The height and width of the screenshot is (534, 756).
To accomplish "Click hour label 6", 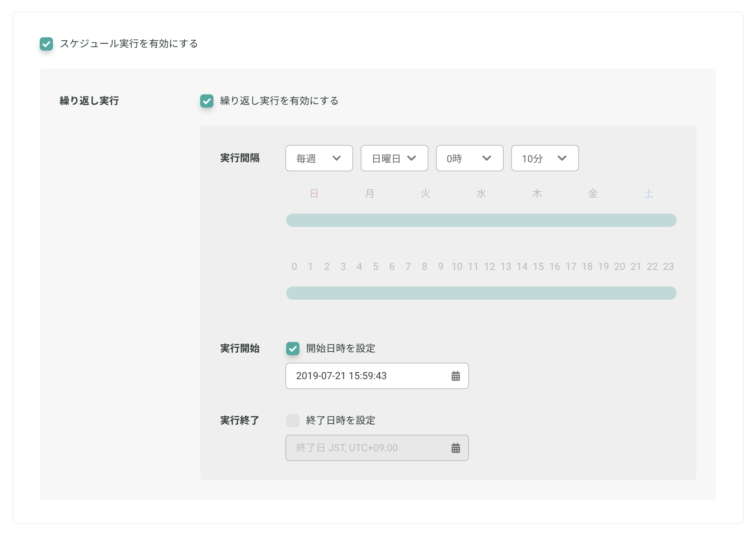I will (392, 267).
